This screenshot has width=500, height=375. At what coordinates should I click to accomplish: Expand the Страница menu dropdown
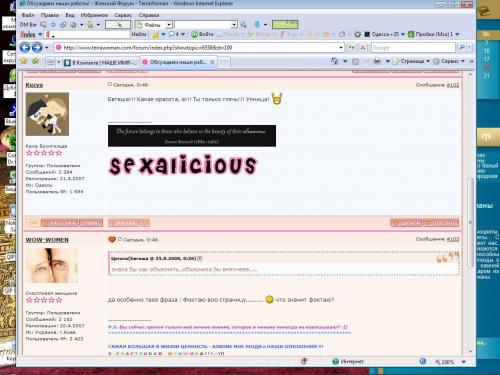click(x=428, y=61)
